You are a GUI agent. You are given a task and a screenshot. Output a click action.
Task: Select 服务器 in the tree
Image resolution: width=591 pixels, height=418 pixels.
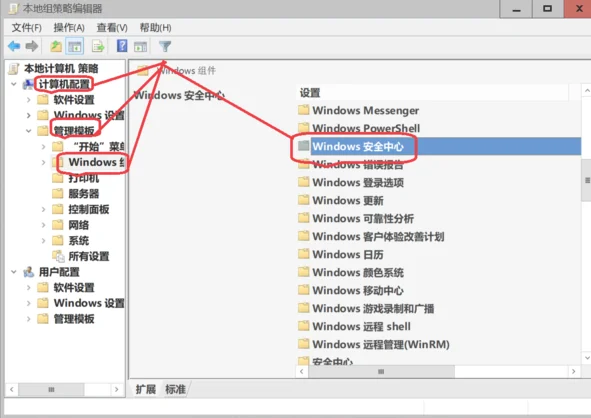point(84,194)
